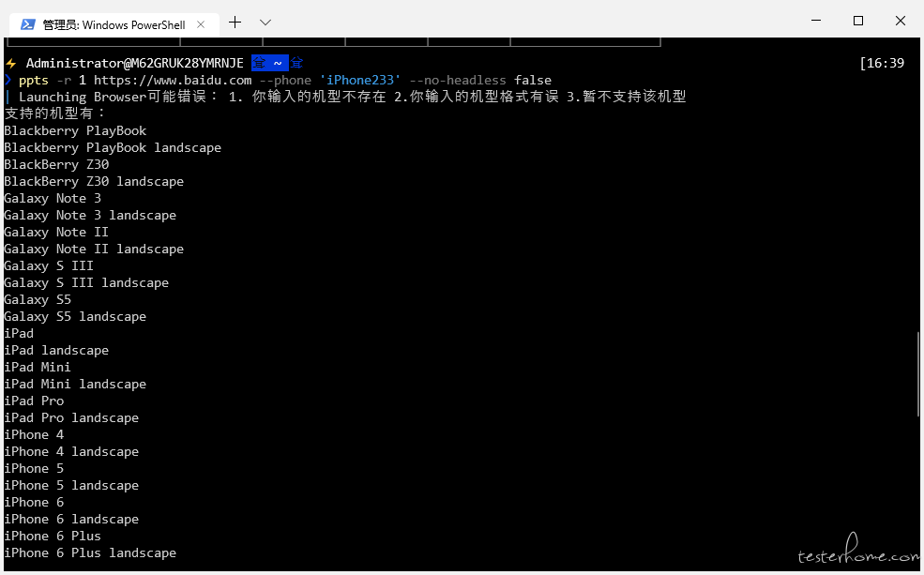Minimize the Windows Terminal window
The image size is (924, 575).
pyautogui.click(x=816, y=21)
